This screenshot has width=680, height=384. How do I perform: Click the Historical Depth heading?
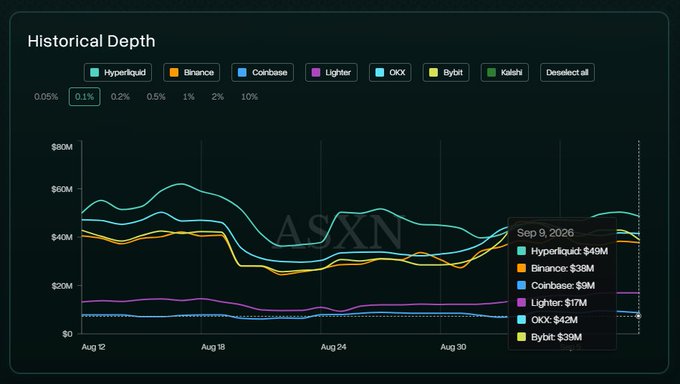tap(92, 41)
